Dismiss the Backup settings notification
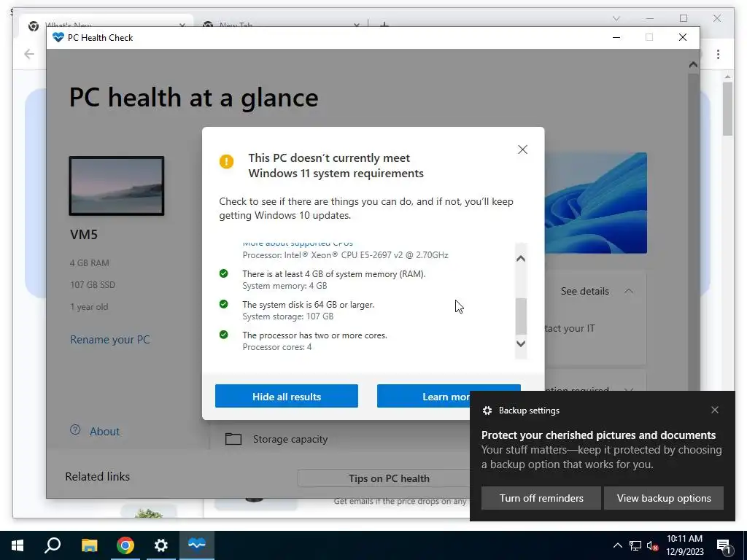Viewport: 747px width, 560px height. point(715,410)
